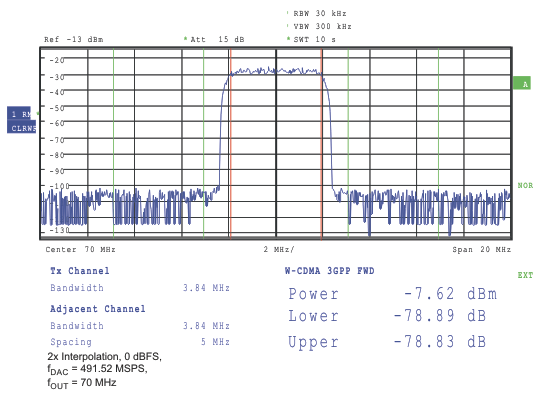Click the 'Upper' measurement label
The image size is (533, 395).
313,342
